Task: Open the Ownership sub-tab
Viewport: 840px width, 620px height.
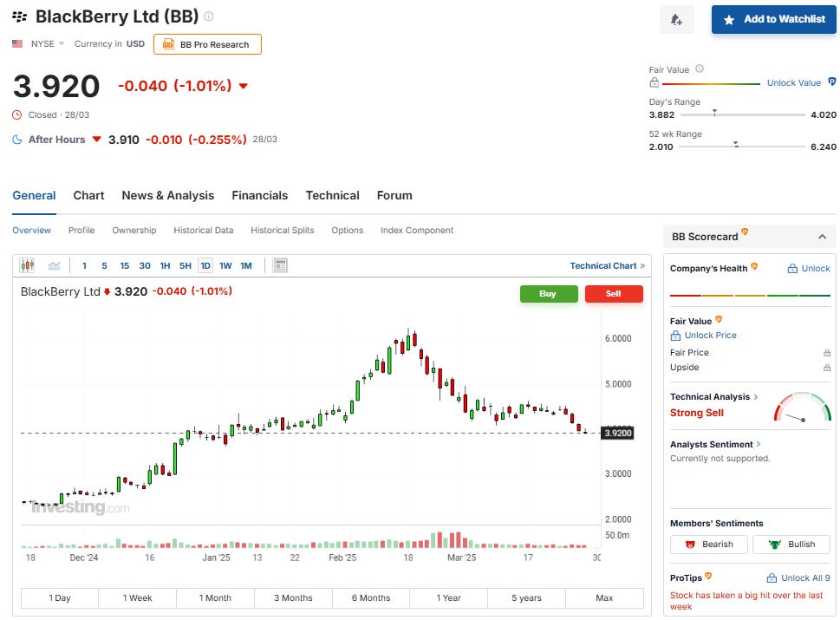Action: [133, 230]
